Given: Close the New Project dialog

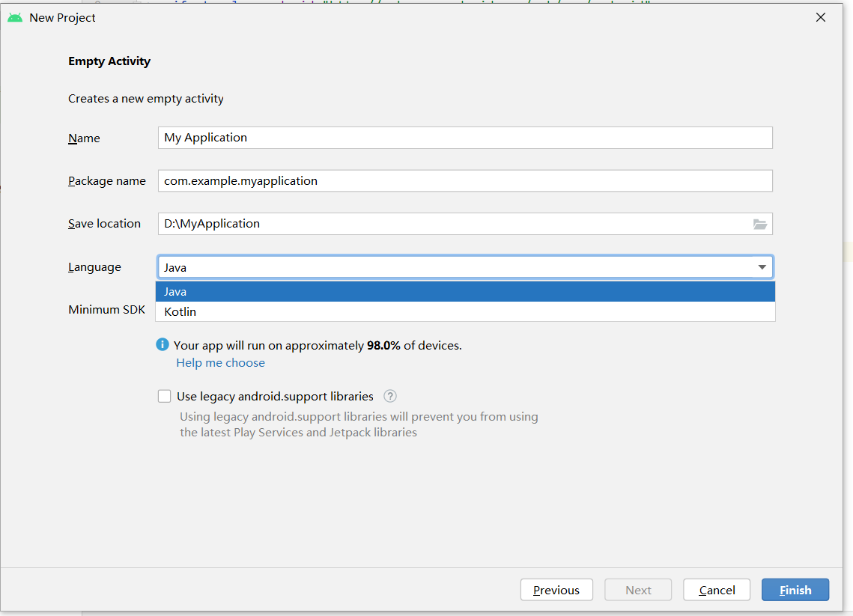Looking at the screenshot, I should tap(821, 17).
